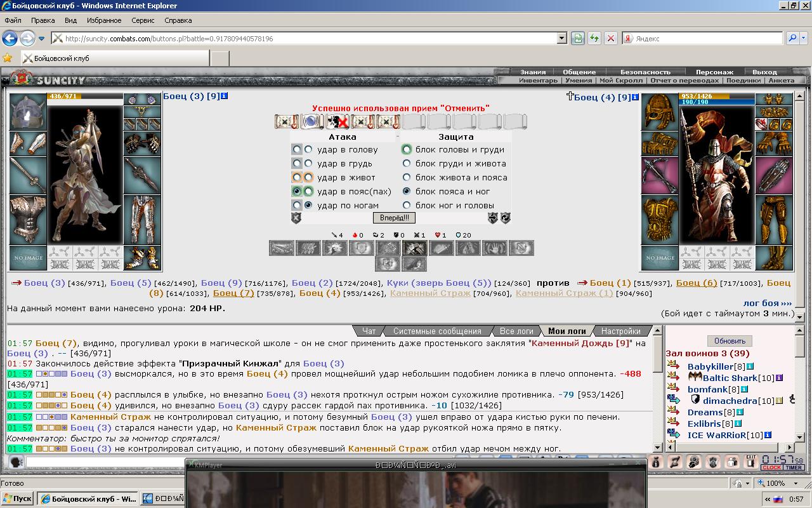812x508 pixels.
Task: Open the Файл menu
Action: click(13, 20)
